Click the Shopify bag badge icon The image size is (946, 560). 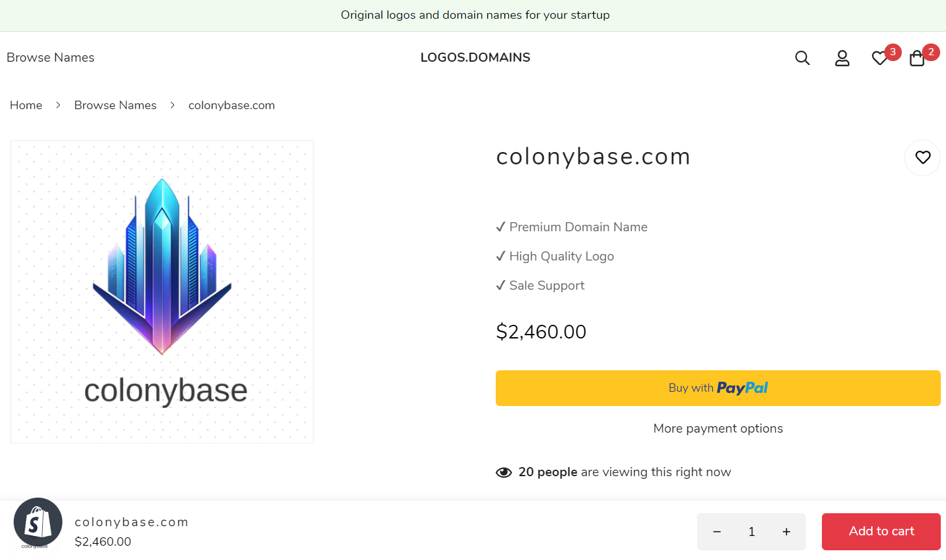pos(38,522)
